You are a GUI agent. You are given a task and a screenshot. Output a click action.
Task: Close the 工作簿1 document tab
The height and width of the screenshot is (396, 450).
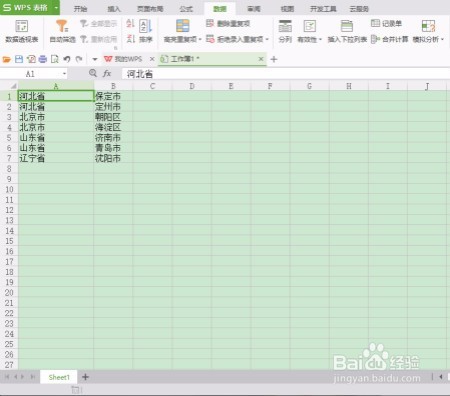(261, 59)
